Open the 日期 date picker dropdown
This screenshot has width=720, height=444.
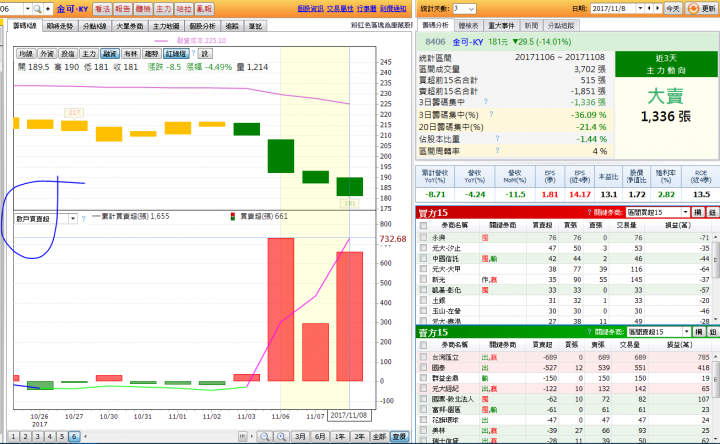[640, 8]
